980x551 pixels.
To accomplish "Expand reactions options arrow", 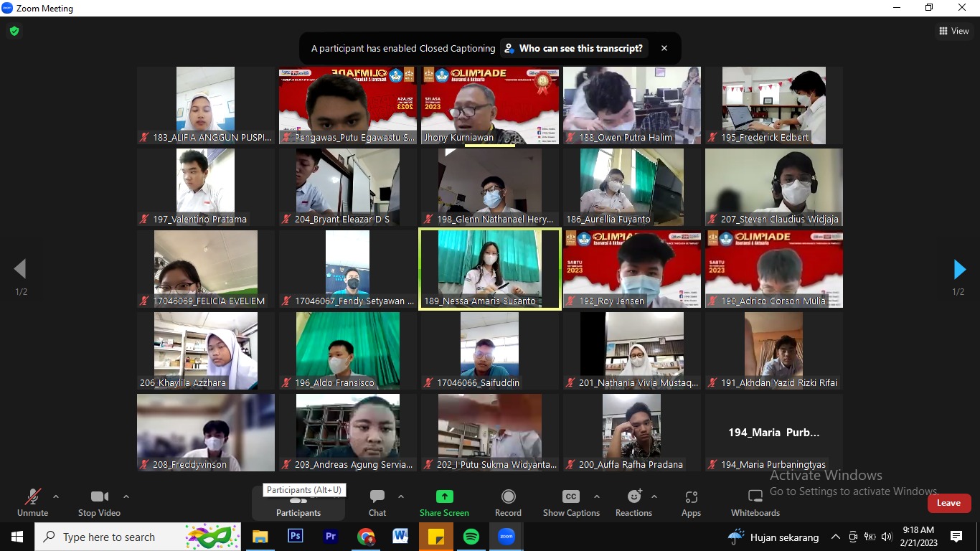I will coord(654,496).
